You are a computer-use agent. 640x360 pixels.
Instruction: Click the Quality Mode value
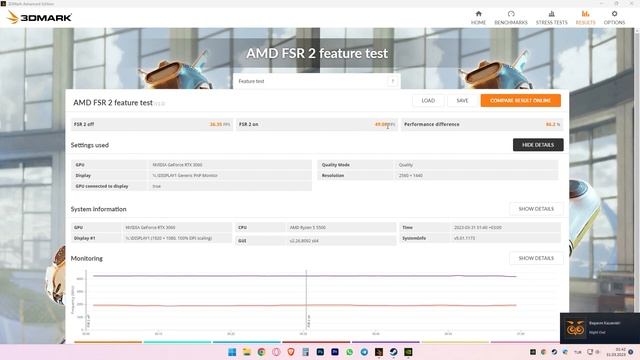pyautogui.click(x=406, y=165)
